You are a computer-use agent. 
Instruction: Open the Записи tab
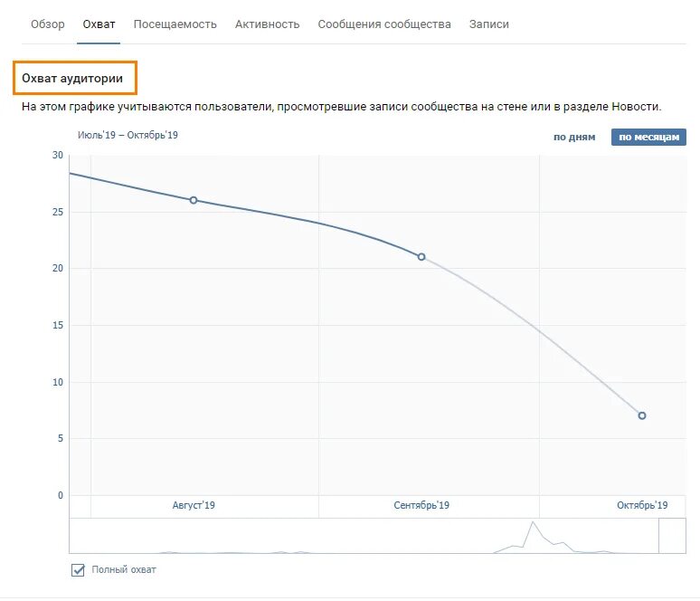[x=489, y=24]
